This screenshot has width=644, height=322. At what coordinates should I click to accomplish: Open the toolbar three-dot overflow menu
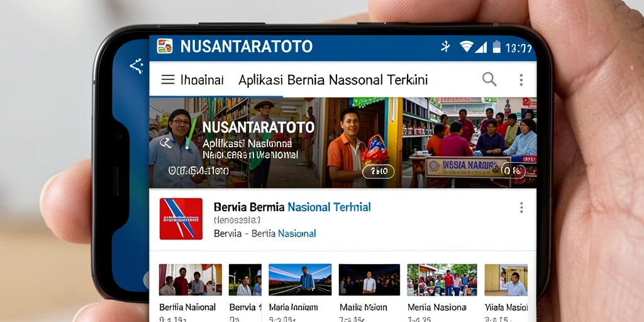521,80
